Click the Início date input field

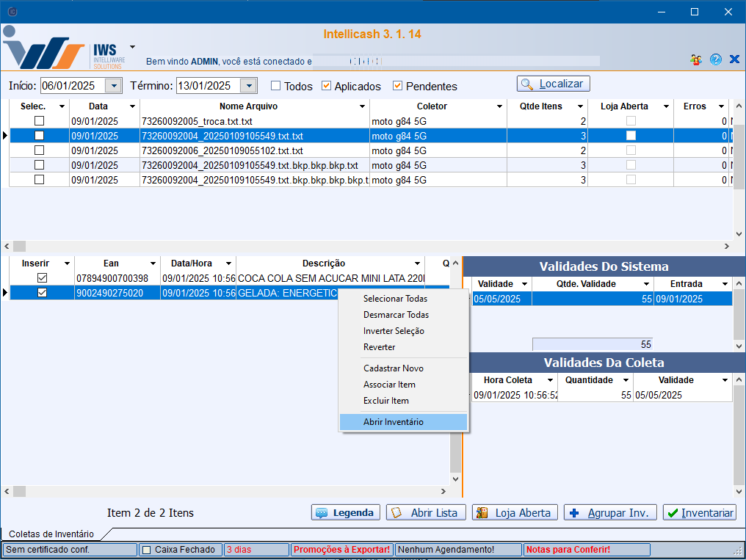point(72,86)
